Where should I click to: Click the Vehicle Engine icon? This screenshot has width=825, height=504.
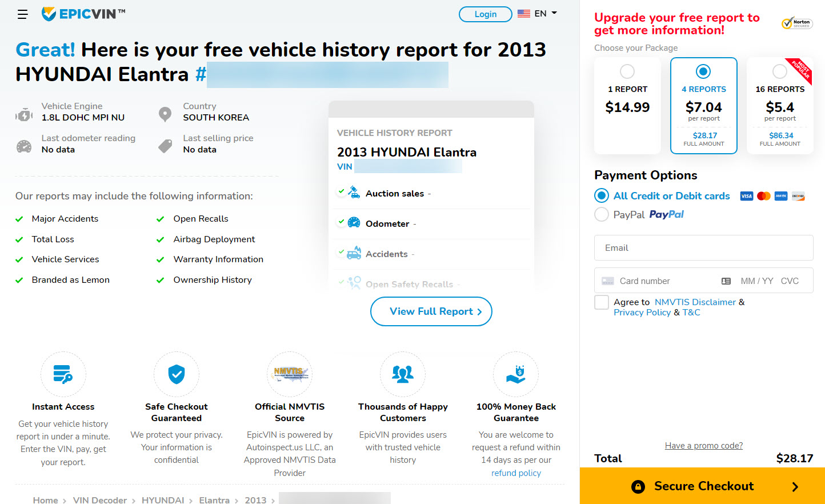[x=24, y=115]
